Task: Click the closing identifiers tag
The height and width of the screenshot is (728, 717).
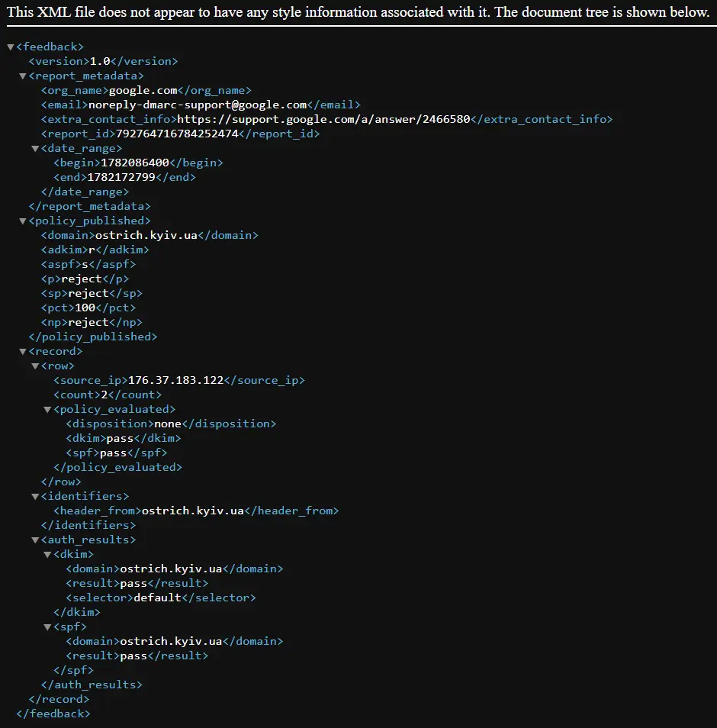Action: (x=88, y=525)
